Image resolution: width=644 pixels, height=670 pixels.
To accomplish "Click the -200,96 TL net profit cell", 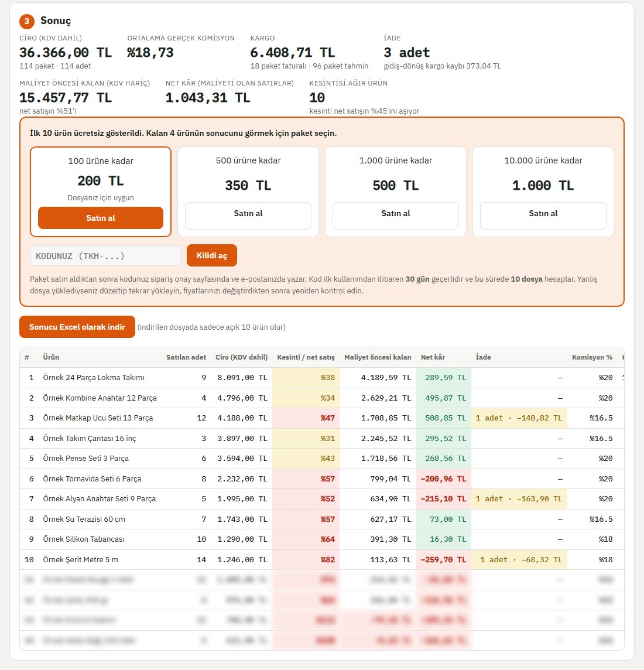I will [444, 479].
